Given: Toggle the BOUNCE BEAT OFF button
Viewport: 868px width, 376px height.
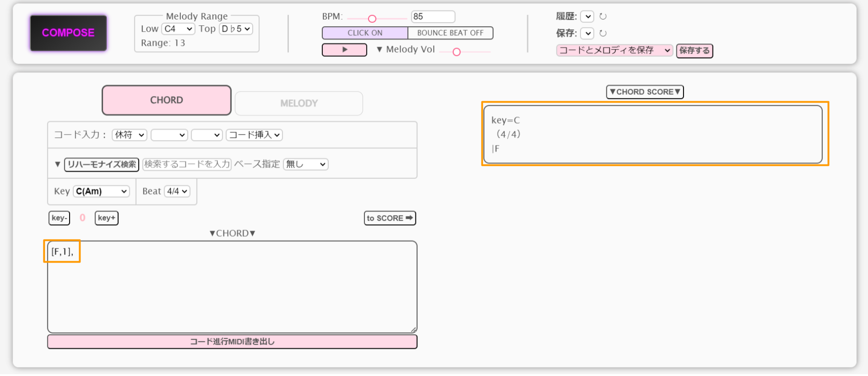Looking at the screenshot, I should point(450,33).
